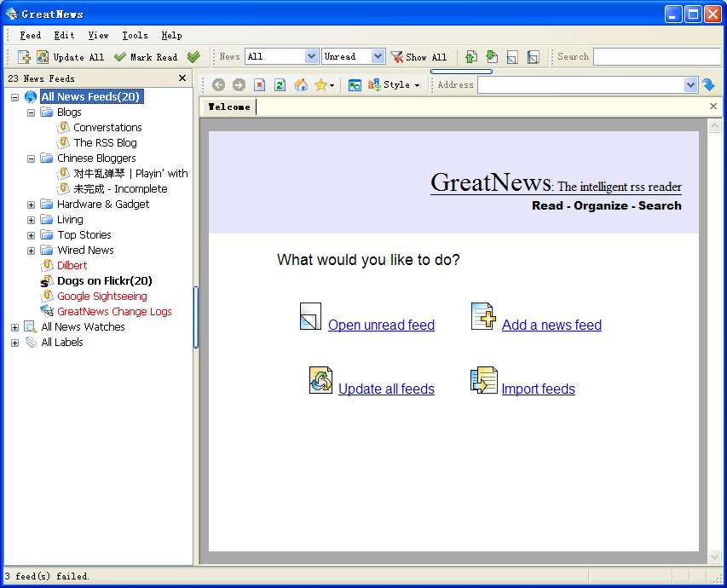This screenshot has width=727, height=588.
Task: Click the next unread page icon
Action: pyautogui.click(x=512, y=57)
